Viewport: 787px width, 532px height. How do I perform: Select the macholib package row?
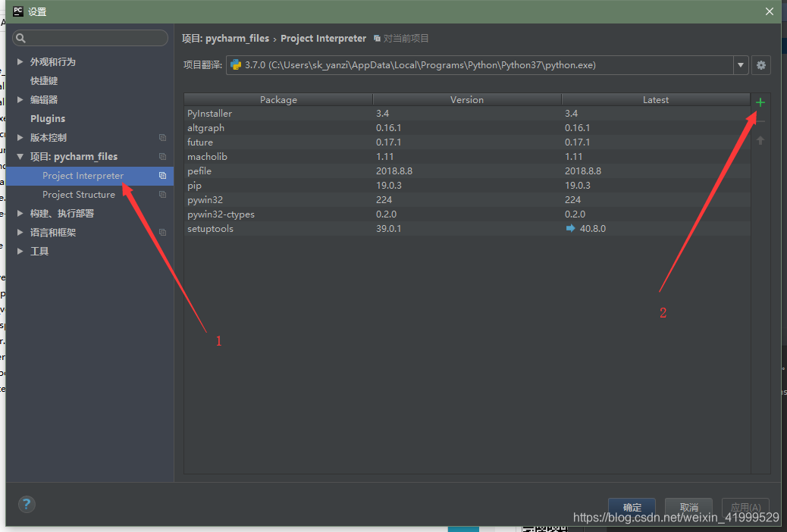pyautogui.click(x=467, y=157)
